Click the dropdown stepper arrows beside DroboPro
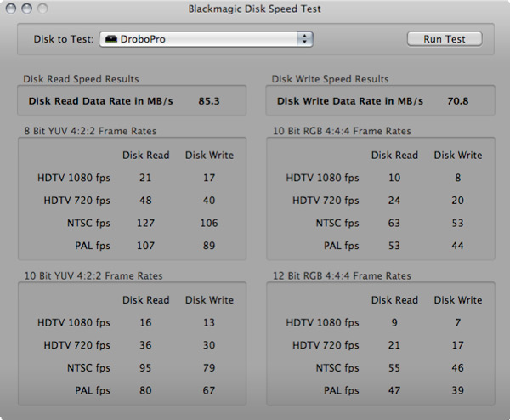The width and height of the screenshot is (510, 420). [x=305, y=39]
